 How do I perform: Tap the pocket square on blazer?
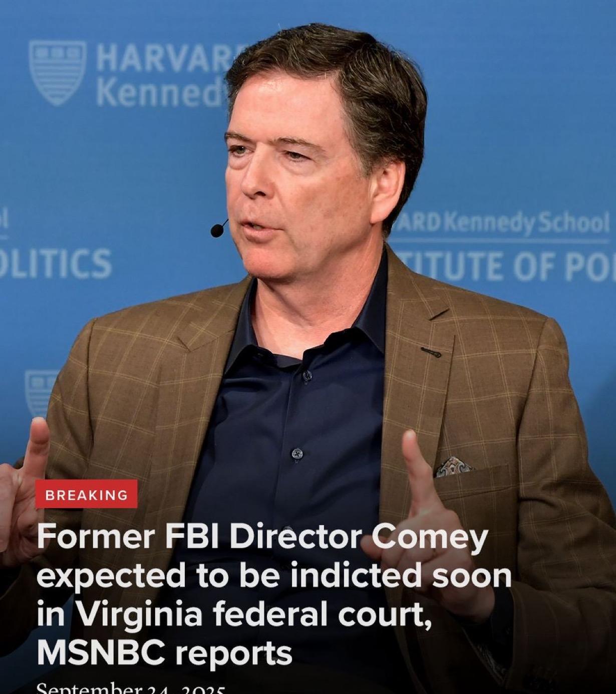point(453,466)
